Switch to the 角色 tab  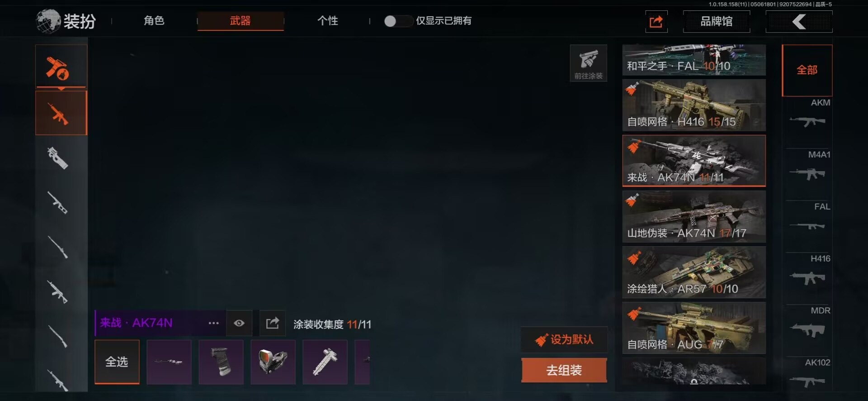pyautogui.click(x=154, y=21)
